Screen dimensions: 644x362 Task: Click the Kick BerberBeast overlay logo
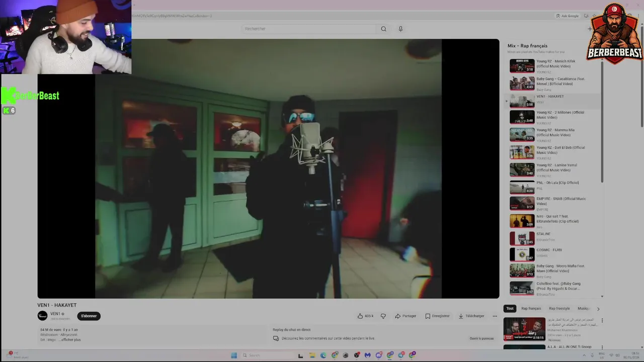[30, 96]
